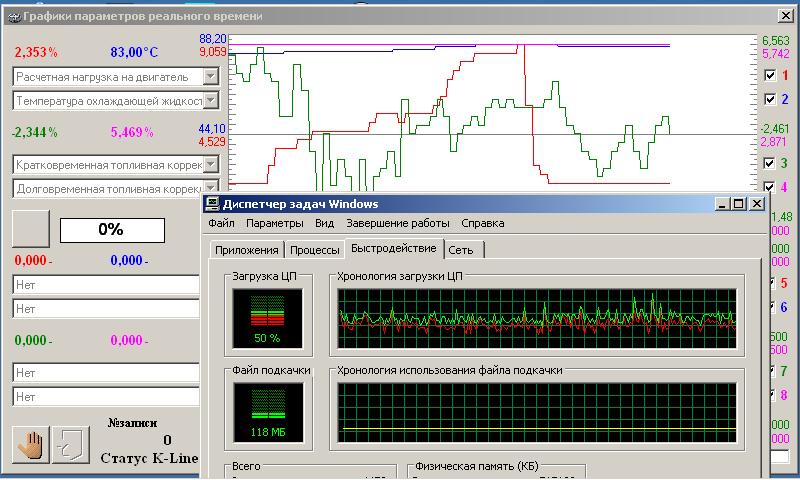Viewport: 800px width, 480px height.
Task: Uncheck graph channel 1 checkbox
Action: click(x=769, y=75)
